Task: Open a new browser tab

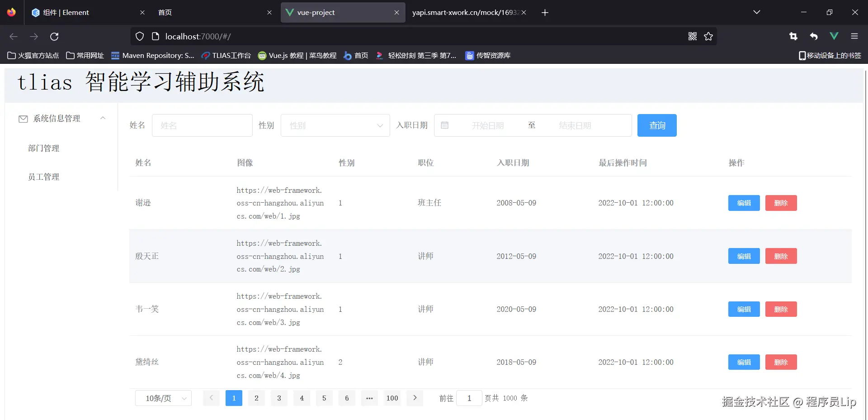Action: pos(545,13)
